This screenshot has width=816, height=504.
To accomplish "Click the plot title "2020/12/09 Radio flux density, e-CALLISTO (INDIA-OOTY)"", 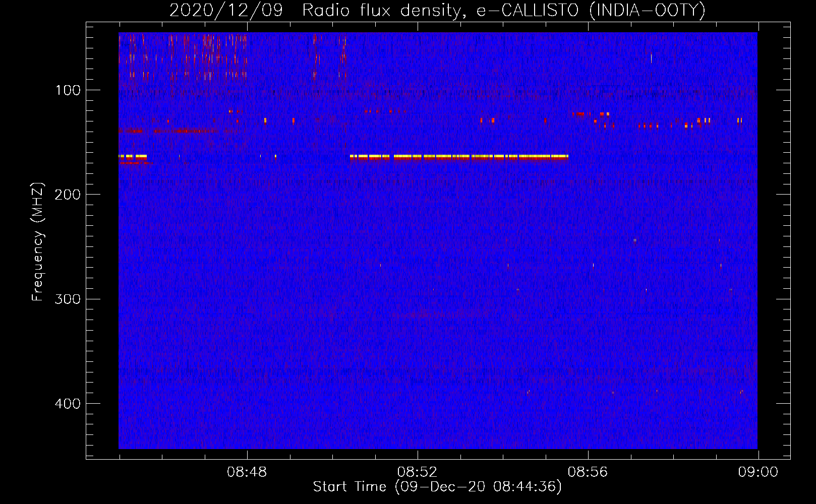I will 437,10.
